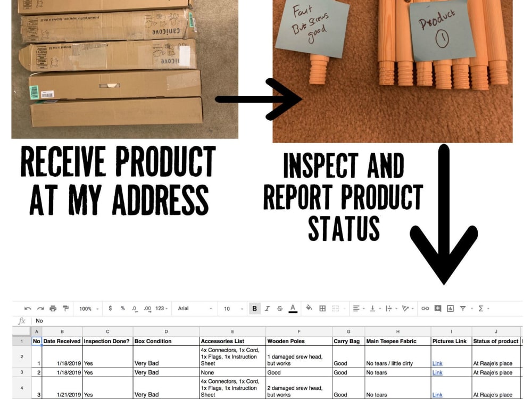The width and height of the screenshot is (532, 399).
Task: Click the formula bar showing No
Action: 277,321
